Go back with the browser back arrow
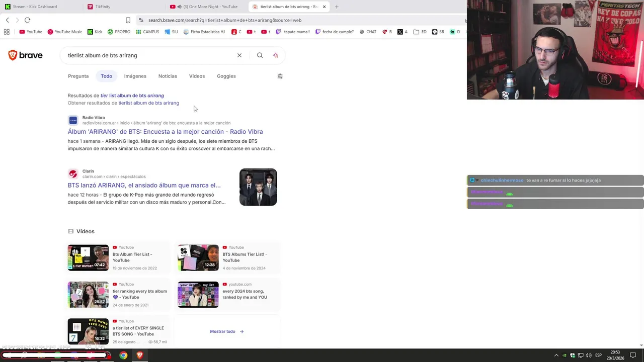The width and height of the screenshot is (644, 362). [x=8, y=20]
